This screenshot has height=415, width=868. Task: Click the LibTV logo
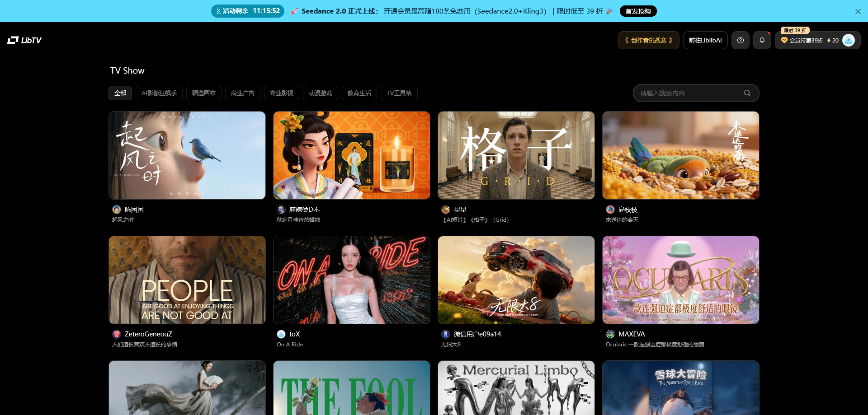tap(24, 40)
